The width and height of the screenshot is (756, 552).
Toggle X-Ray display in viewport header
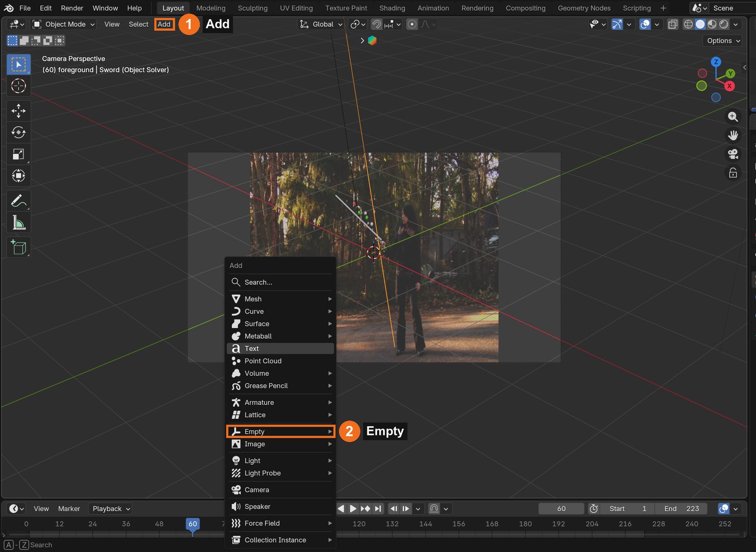pos(673,24)
